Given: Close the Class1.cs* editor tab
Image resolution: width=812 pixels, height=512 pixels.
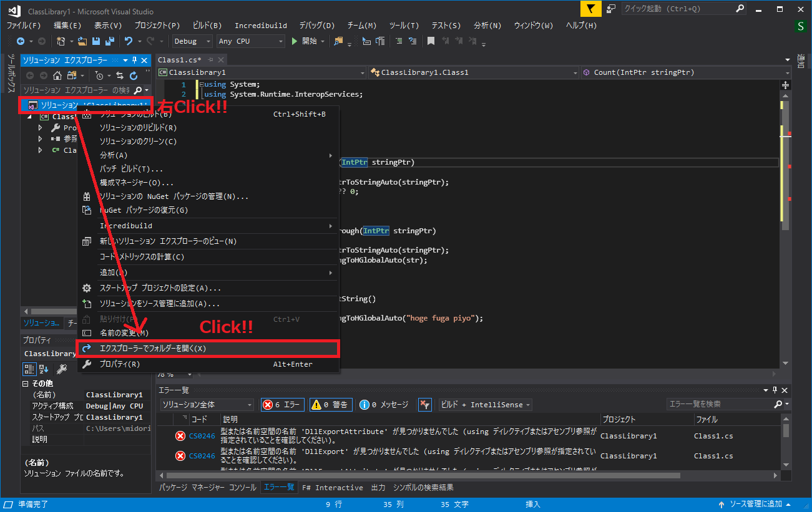Looking at the screenshot, I should click(x=220, y=60).
